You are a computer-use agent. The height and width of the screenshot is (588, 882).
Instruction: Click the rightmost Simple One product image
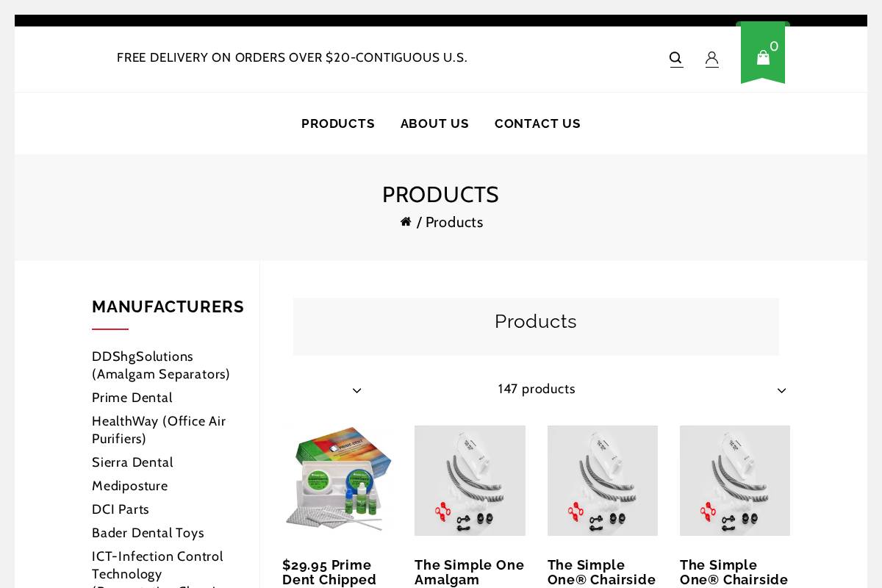(734, 480)
